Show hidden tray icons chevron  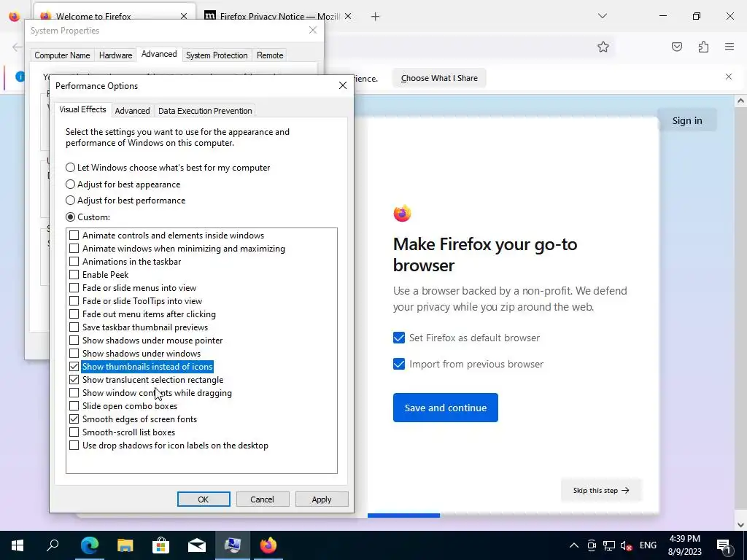[574, 545]
